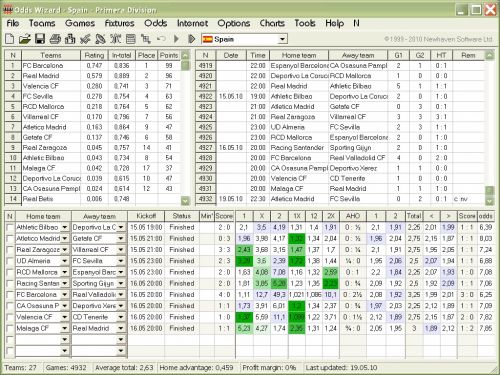Click the New file toolbar icon

[x=10, y=39]
